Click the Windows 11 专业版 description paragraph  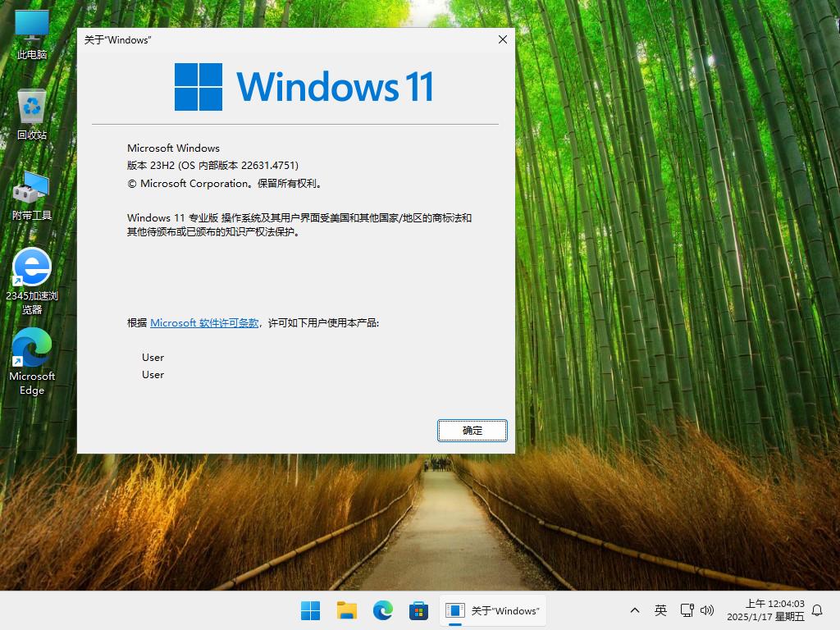click(299, 225)
